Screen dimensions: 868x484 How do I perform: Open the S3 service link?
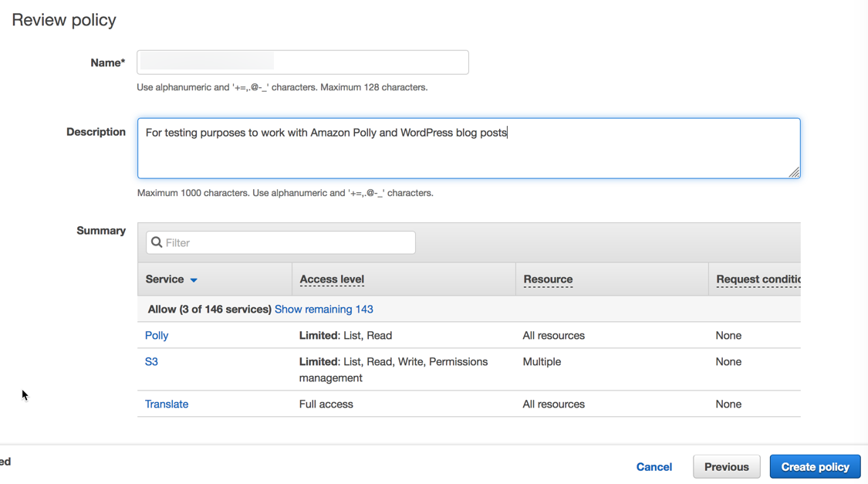(151, 361)
